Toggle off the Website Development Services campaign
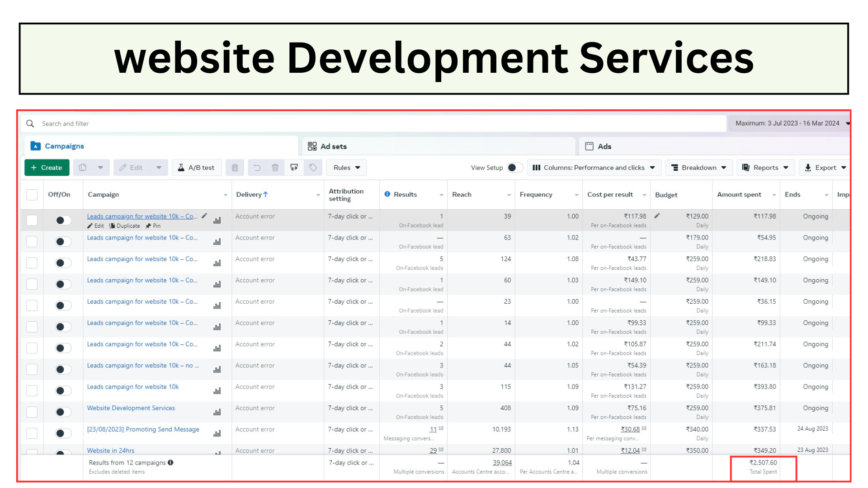This screenshot has height=488, width=868. click(63, 412)
